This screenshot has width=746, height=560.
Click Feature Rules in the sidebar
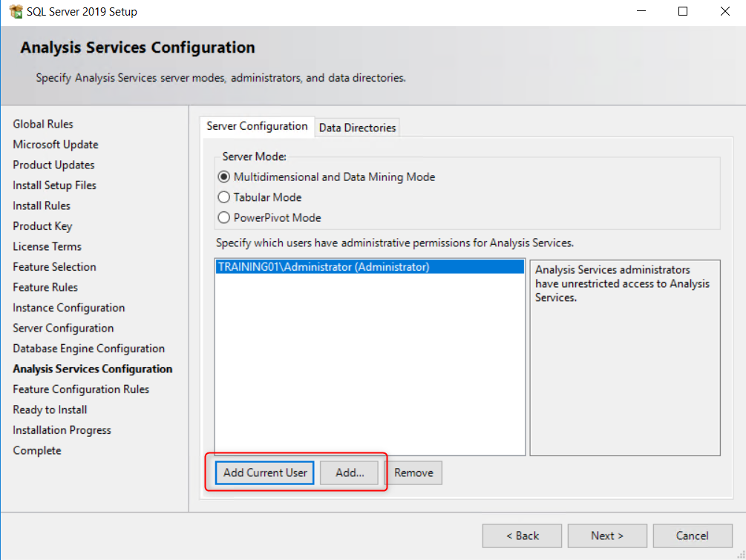point(45,288)
